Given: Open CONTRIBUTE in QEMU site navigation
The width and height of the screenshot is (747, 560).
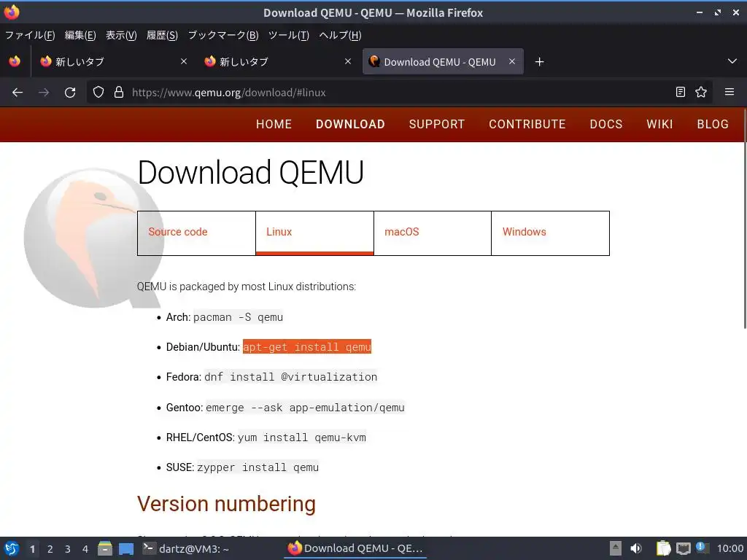Looking at the screenshot, I should (x=527, y=124).
